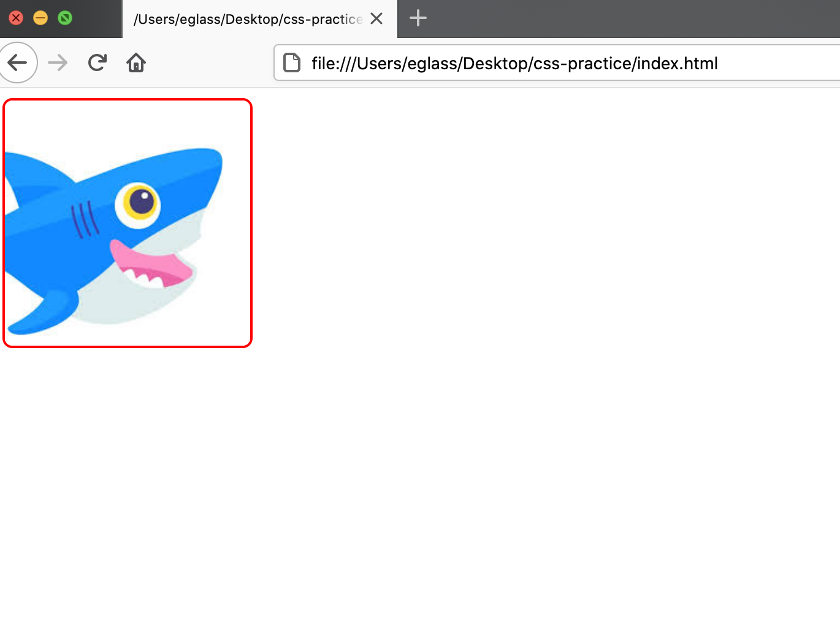The width and height of the screenshot is (840, 619).
Task: Click the page info document icon
Action: tap(292, 63)
